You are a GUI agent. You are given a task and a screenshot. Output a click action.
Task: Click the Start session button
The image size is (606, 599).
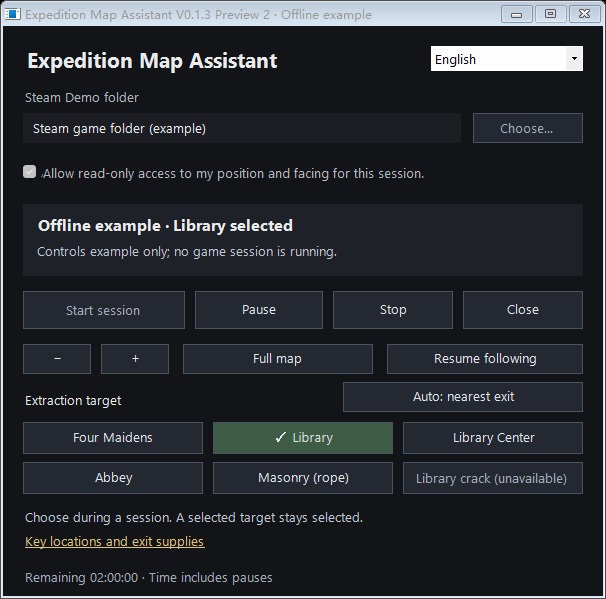pyautogui.click(x=104, y=310)
